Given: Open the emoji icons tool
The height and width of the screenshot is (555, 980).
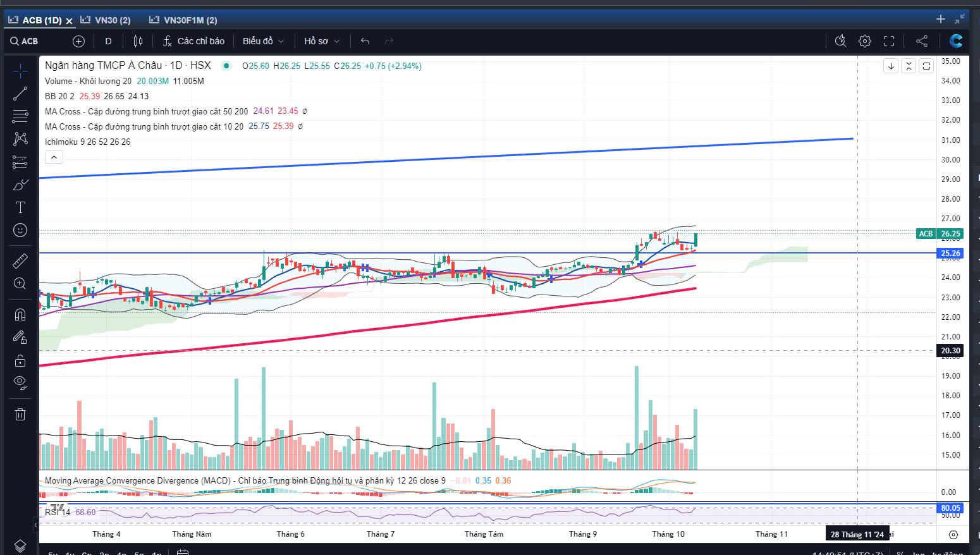Looking at the screenshot, I should (20, 230).
